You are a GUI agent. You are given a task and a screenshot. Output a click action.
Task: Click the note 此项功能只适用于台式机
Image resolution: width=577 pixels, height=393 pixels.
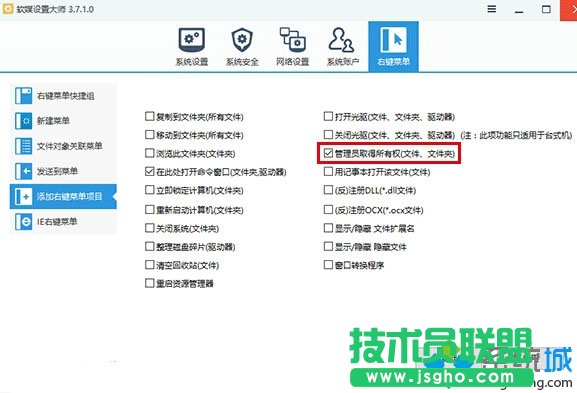click(x=517, y=135)
